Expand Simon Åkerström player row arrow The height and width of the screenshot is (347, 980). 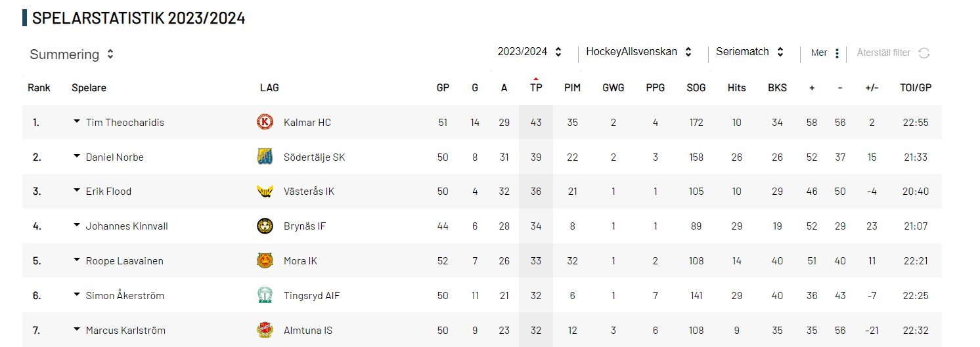tap(77, 295)
